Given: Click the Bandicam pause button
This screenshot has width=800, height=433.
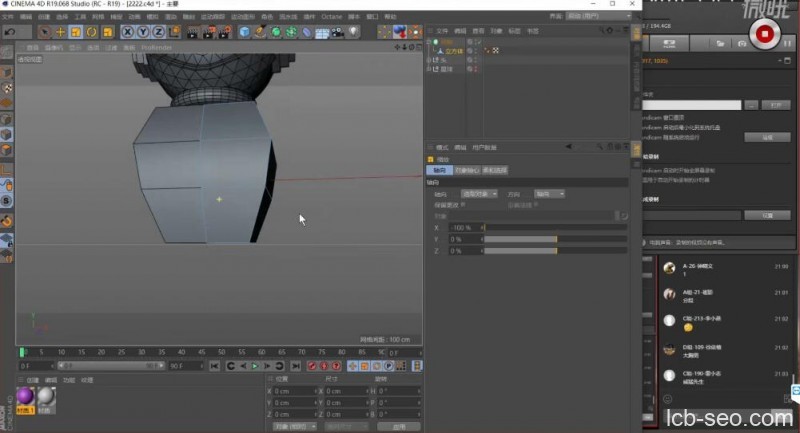Looking at the screenshot, I should [x=788, y=44].
